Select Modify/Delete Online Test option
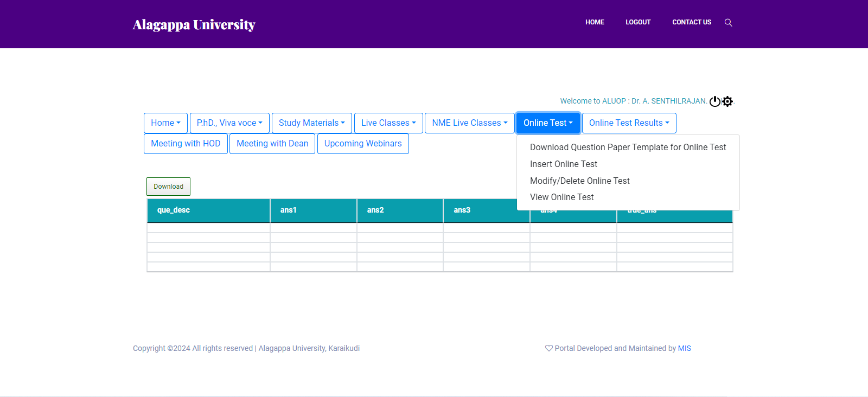 tap(628, 181)
